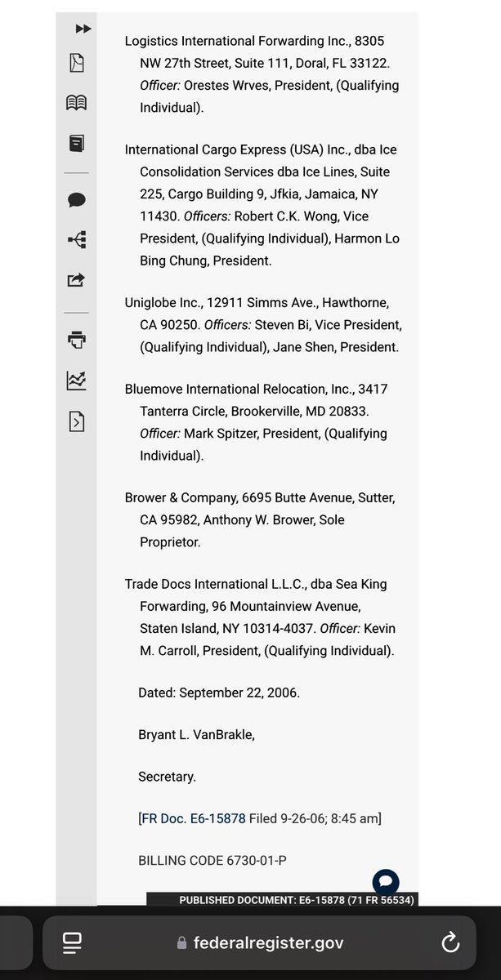Click the floating blue chat bubble button
The image size is (501, 980).
point(386,882)
